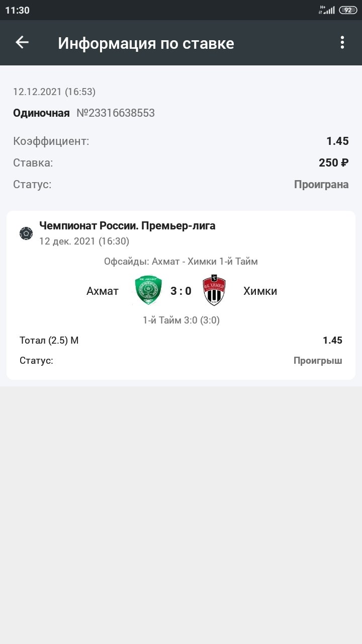This screenshot has height=644, width=362.
Task: Open the three-dot overflow menu
Action: click(x=342, y=43)
